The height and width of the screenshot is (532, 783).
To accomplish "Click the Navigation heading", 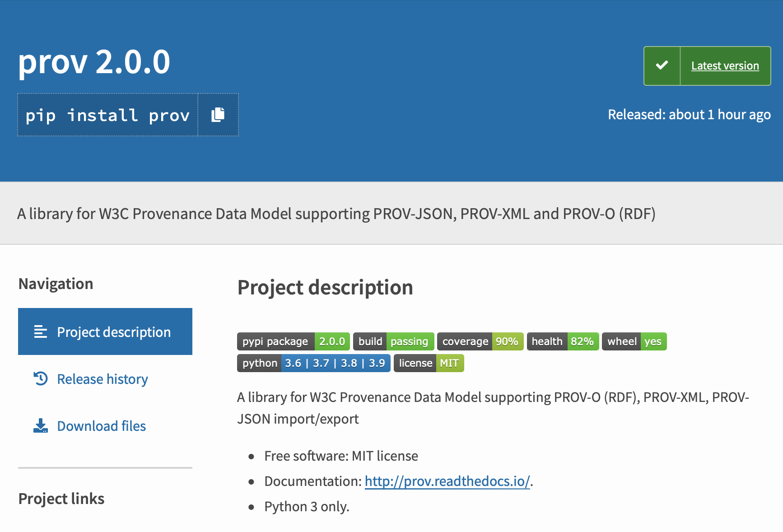I will point(56,284).
